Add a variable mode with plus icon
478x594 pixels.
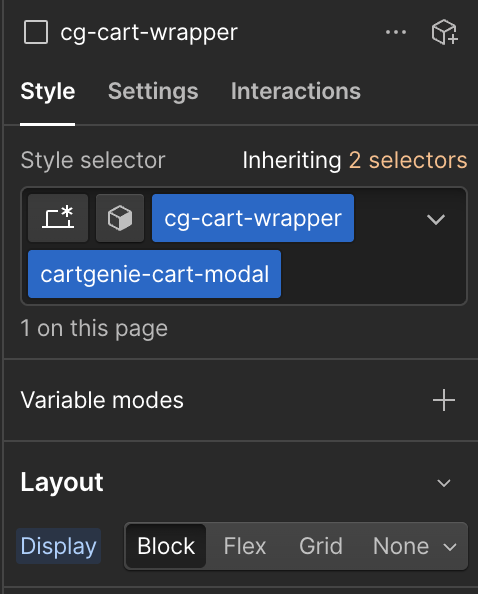pyautogui.click(x=444, y=400)
